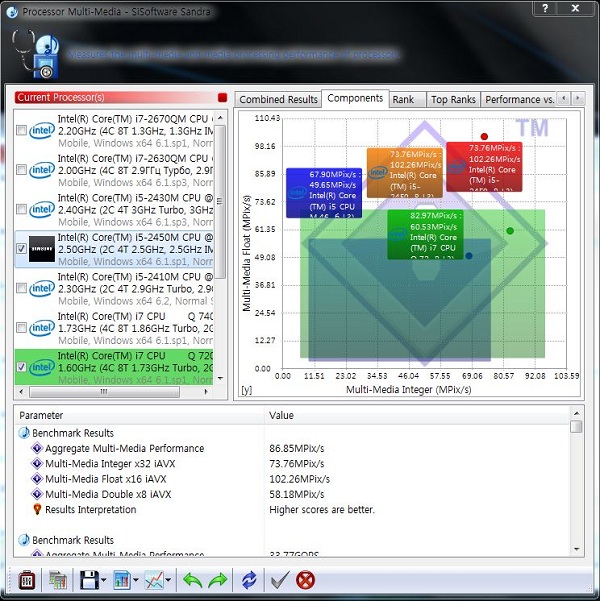Click Intel logo of i7 Q 720 row
Viewport: 600px width, 601px height.
click(42, 367)
